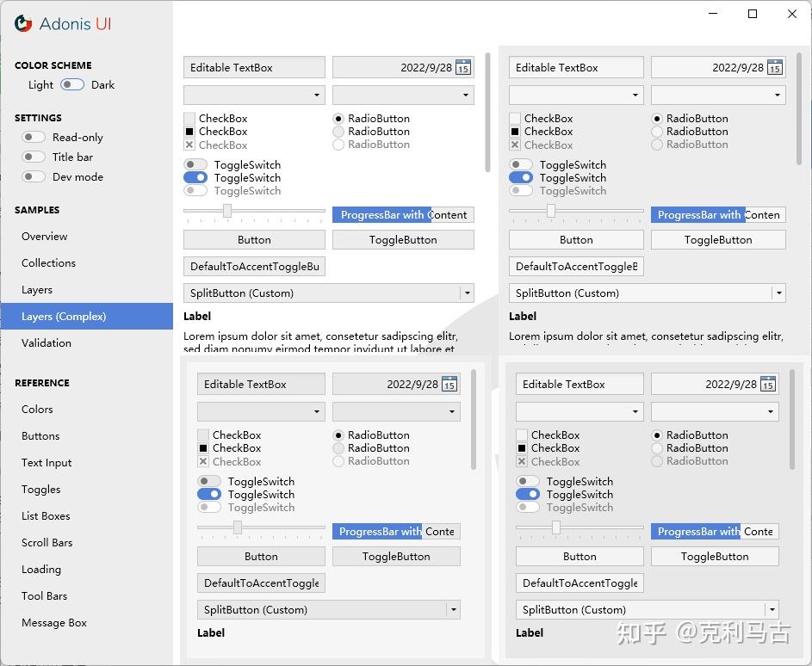Select the second RadioButton in top-left group
The image size is (812, 666).
point(337,131)
